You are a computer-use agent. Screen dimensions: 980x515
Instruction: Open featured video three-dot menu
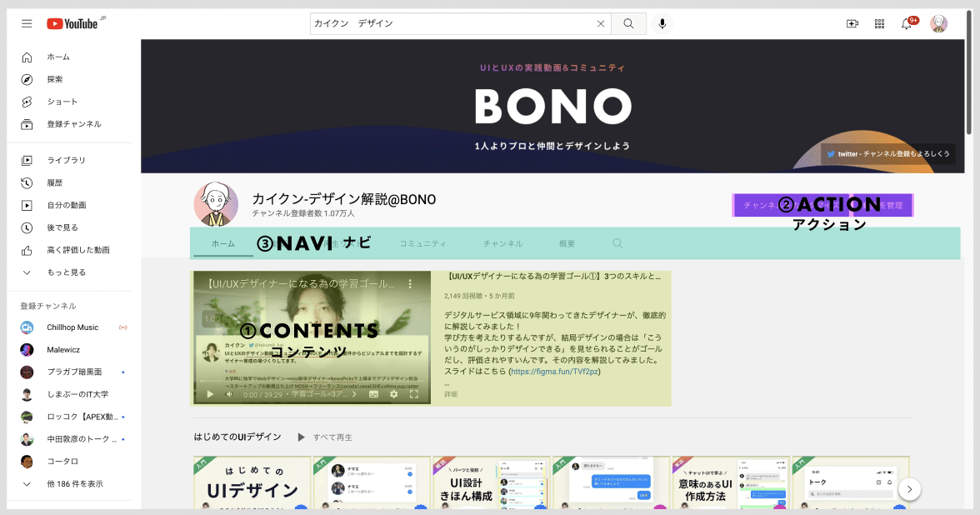[x=410, y=283]
